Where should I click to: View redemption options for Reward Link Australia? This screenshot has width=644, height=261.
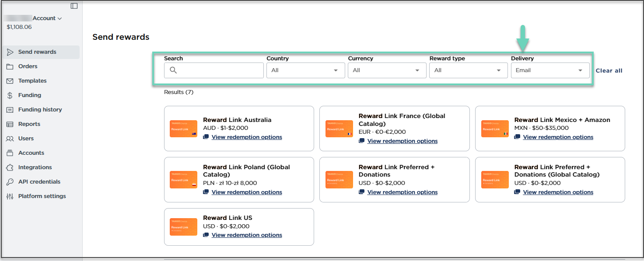pos(247,137)
